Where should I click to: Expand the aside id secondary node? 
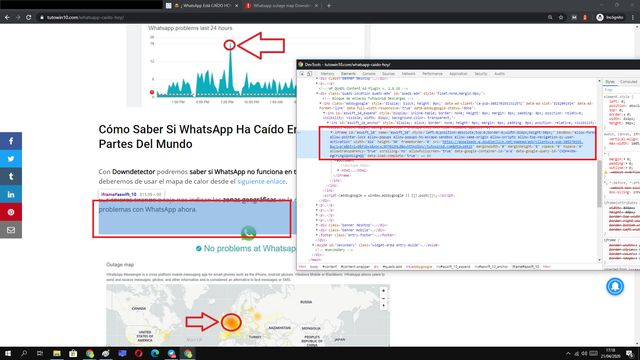click(x=313, y=245)
